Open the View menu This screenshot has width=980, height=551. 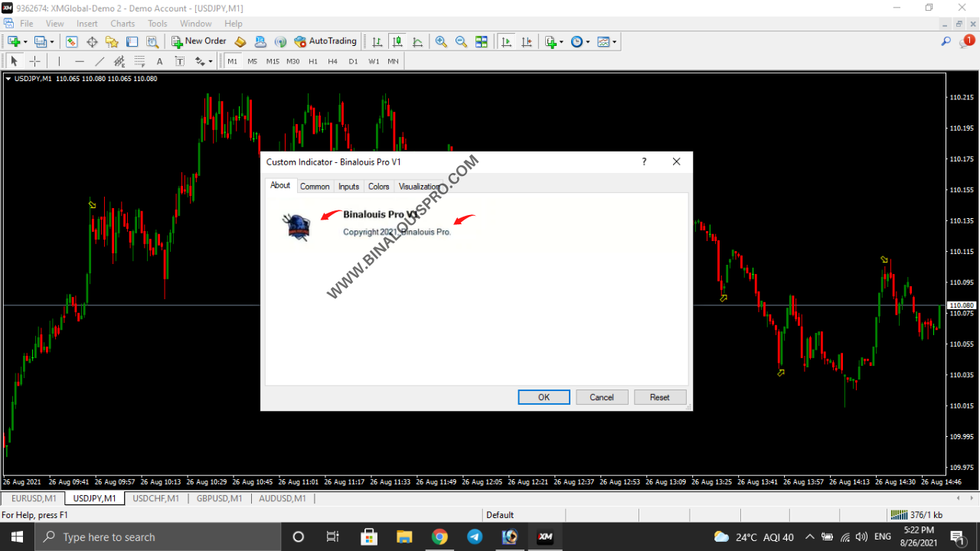pyautogui.click(x=55, y=24)
